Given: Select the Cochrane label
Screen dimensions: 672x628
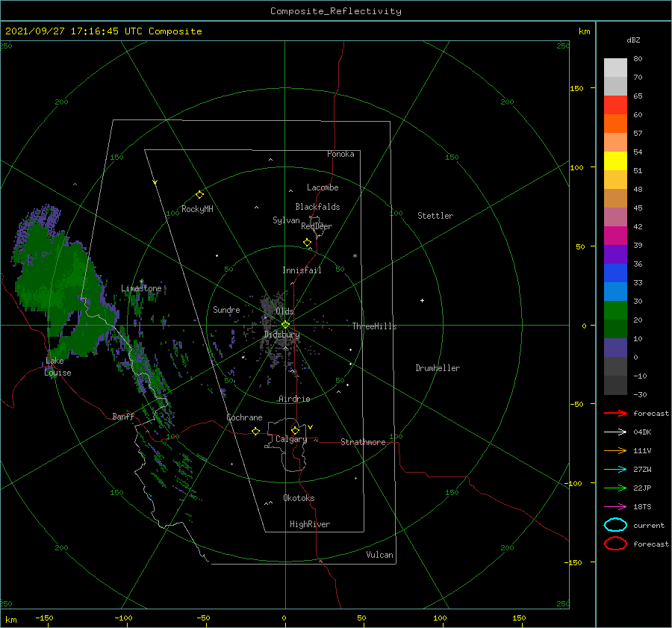Looking at the screenshot, I should pos(244,417).
